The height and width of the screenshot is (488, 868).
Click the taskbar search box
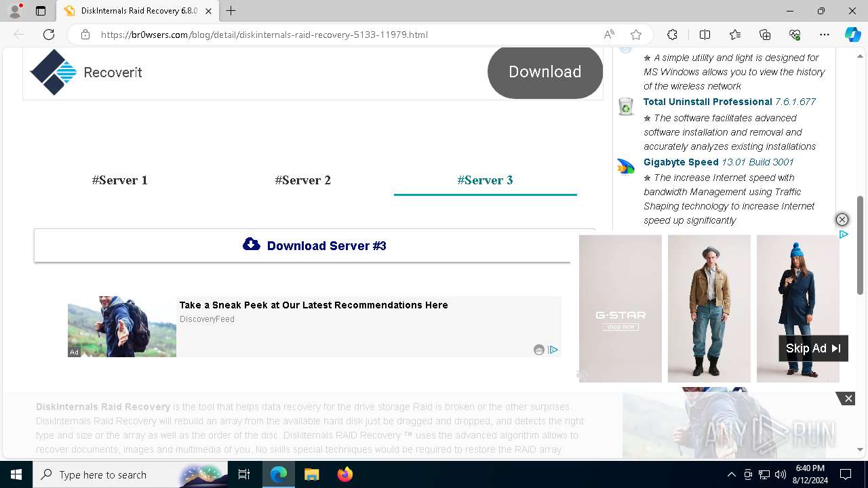click(131, 474)
